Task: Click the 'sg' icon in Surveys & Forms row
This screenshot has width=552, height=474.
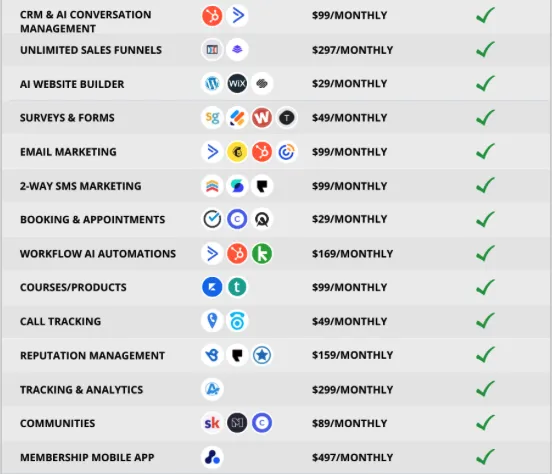Action: pyautogui.click(x=212, y=117)
